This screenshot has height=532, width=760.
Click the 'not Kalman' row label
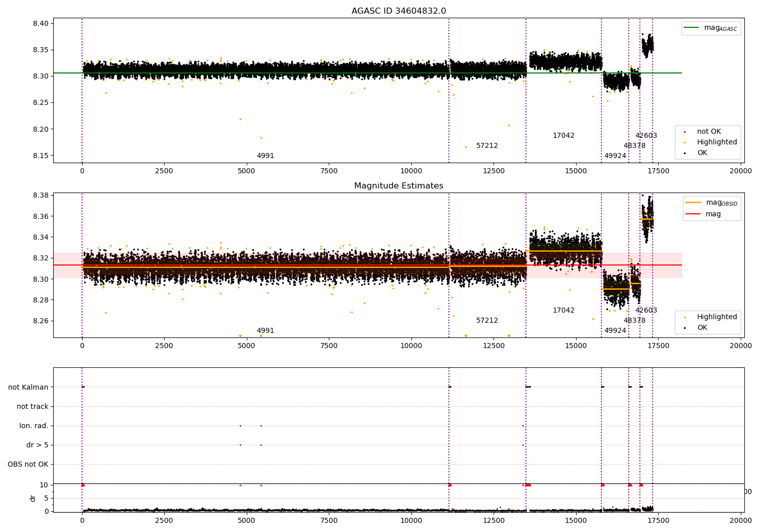click(28, 387)
